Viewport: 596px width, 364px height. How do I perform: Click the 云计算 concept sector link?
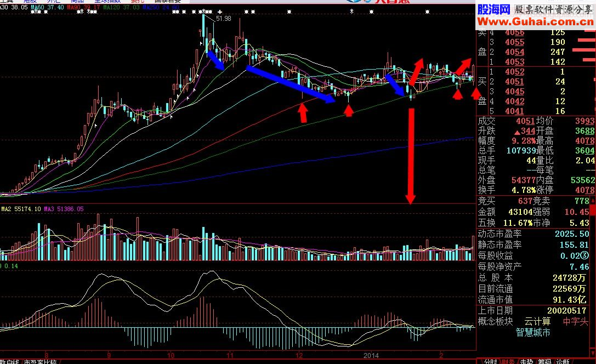pyautogui.click(x=537, y=322)
